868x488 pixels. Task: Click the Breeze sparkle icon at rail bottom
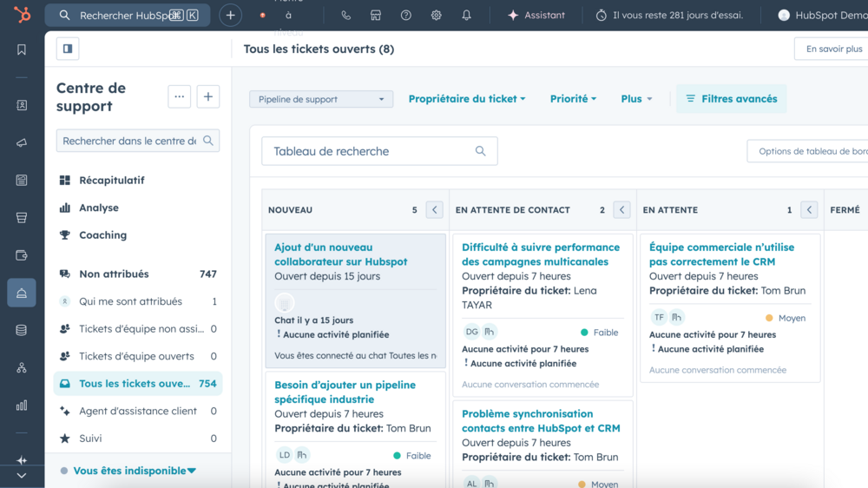point(22,460)
